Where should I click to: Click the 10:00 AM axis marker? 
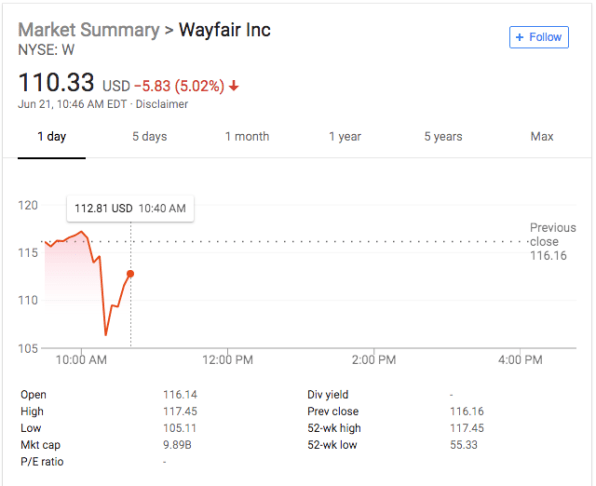[81, 359]
